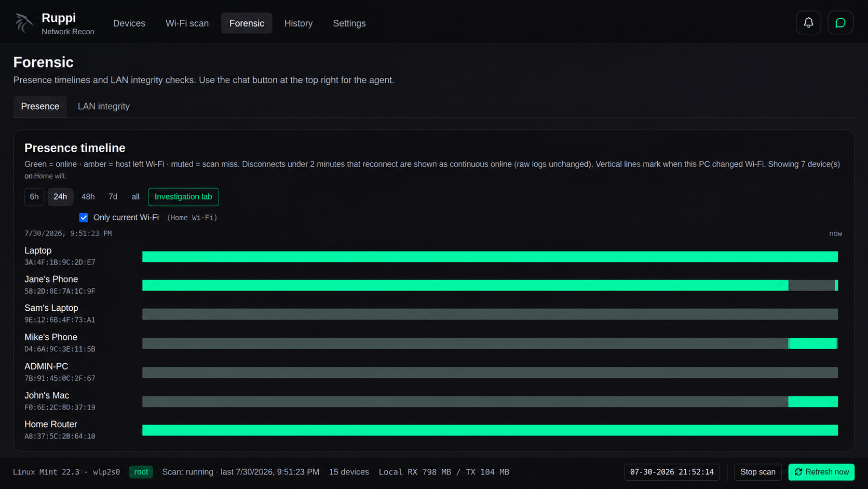This screenshot has height=489, width=868.
Task: Set timeline range to 24h
Action: click(60, 197)
